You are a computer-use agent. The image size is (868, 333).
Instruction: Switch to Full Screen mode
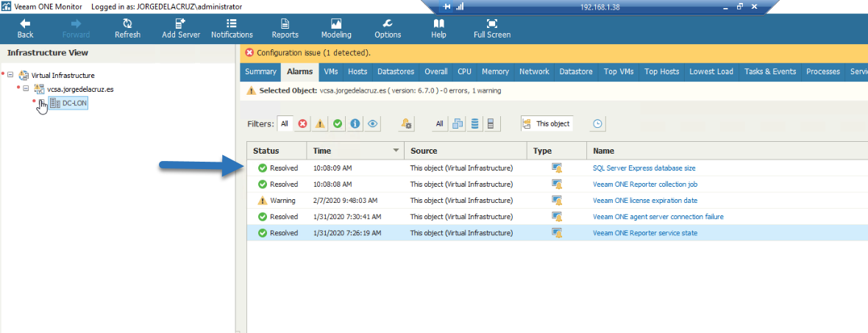492,29
